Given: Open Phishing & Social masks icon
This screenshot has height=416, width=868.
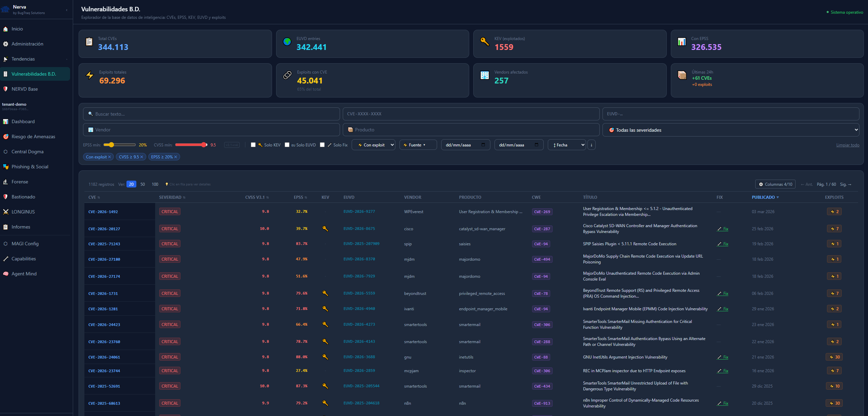Looking at the screenshot, I should pos(5,167).
